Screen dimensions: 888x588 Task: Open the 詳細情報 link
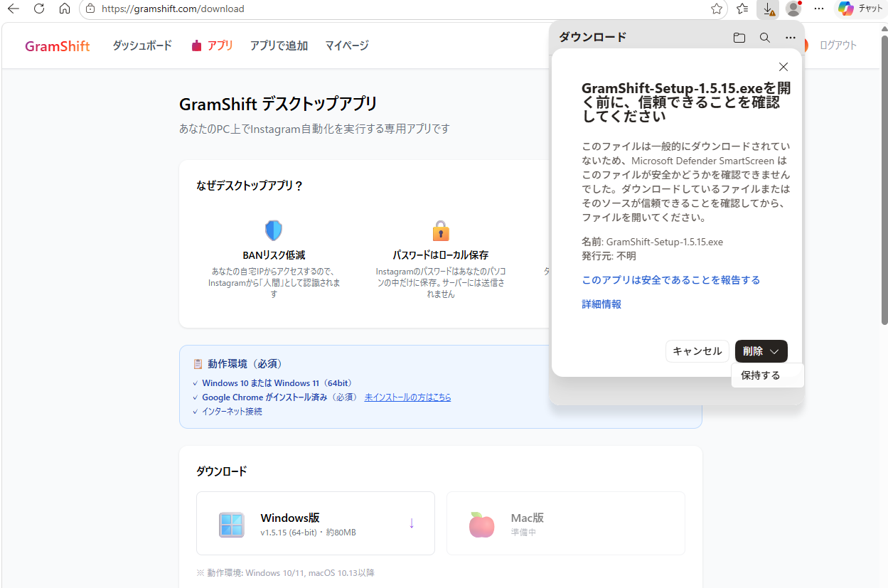click(601, 304)
